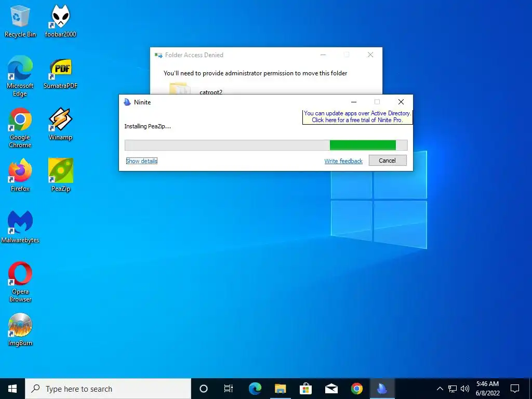Open the notification Action Center
This screenshot has height=399, width=532.
coord(515,389)
